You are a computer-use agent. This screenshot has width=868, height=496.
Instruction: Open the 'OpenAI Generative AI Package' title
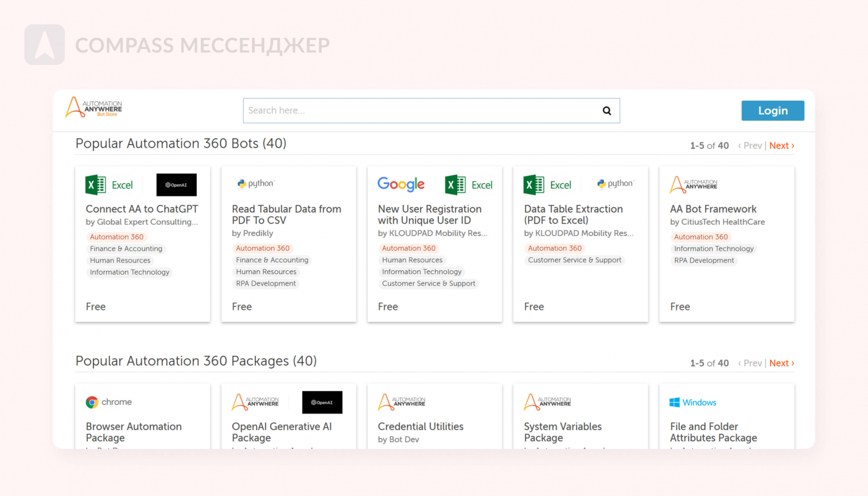282,432
